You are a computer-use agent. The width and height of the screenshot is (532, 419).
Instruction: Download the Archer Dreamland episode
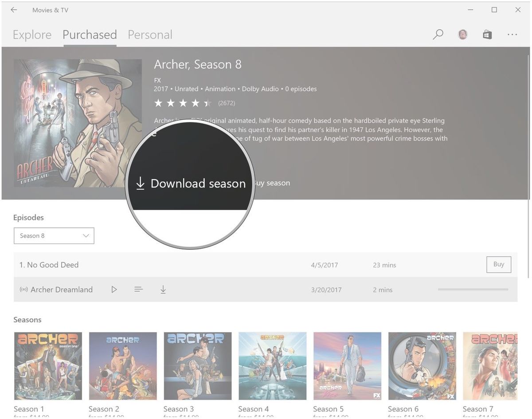[x=163, y=289]
